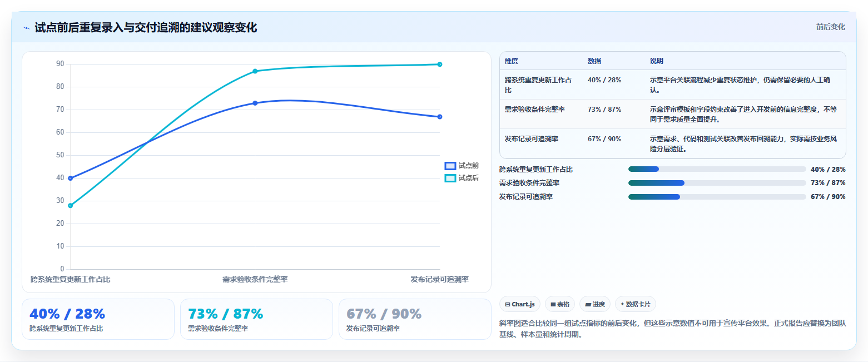The width and height of the screenshot is (868, 362).
Task: Click the panel title 试点前后重复录入与交付追溯
Action: click(146, 28)
